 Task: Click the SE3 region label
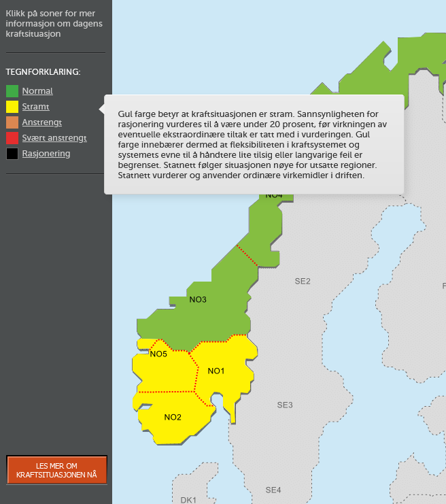click(x=285, y=405)
